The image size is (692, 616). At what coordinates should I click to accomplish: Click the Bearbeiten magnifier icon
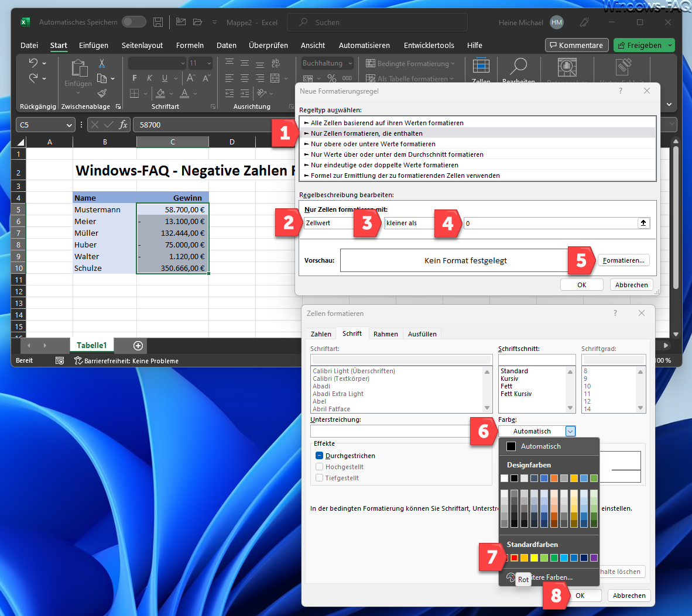tap(519, 66)
